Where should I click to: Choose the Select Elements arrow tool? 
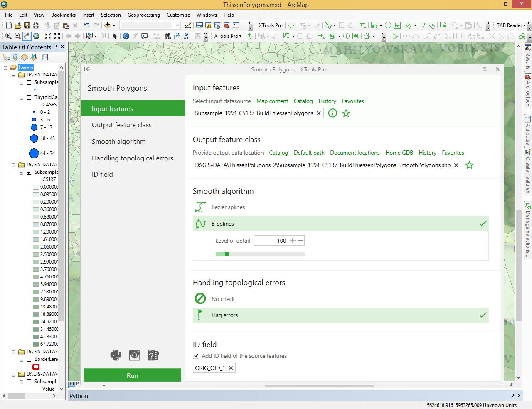pos(115,36)
